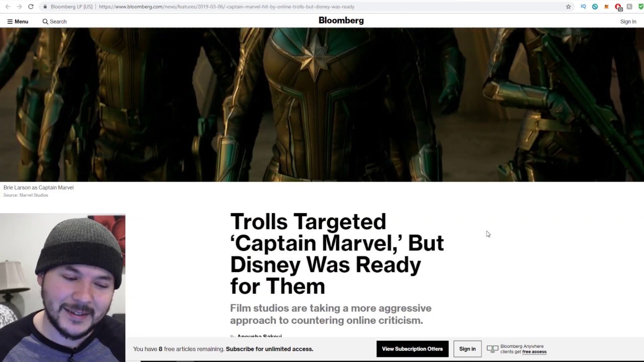The image size is (644, 362).
Task: Go back with the browser back arrow
Action: (x=8, y=7)
